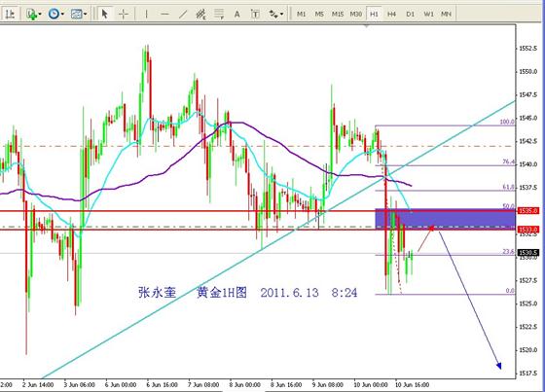The image size is (545, 392).
Task: Select the cursor arrow tool
Action: point(105,14)
